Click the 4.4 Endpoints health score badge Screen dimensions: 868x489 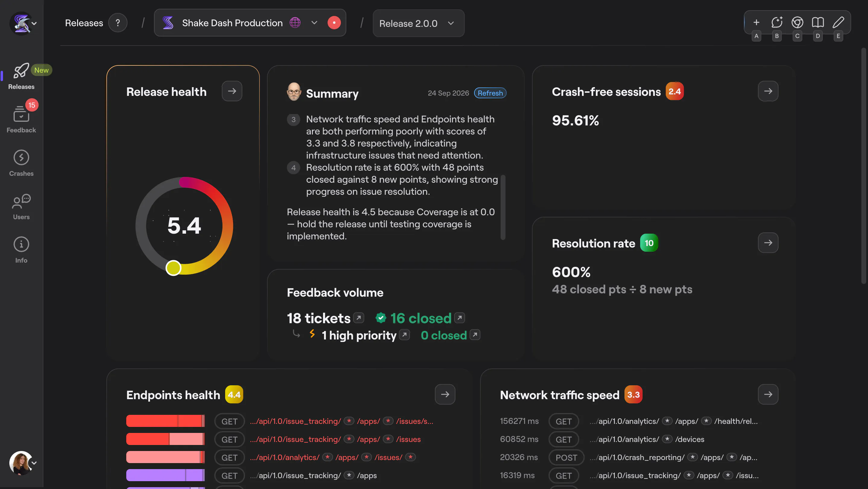[234, 394]
